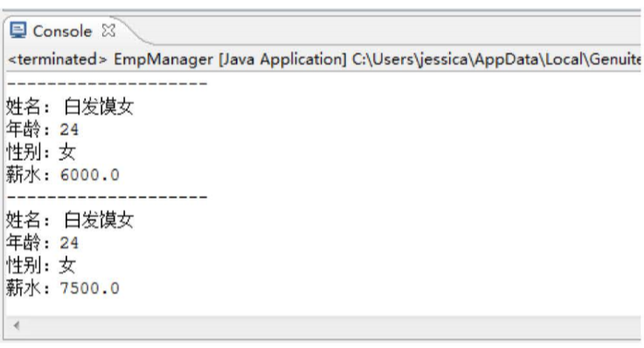Click the C:\Users\jessica\AppData path text
The image size is (644, 348).
coord(446,59)
